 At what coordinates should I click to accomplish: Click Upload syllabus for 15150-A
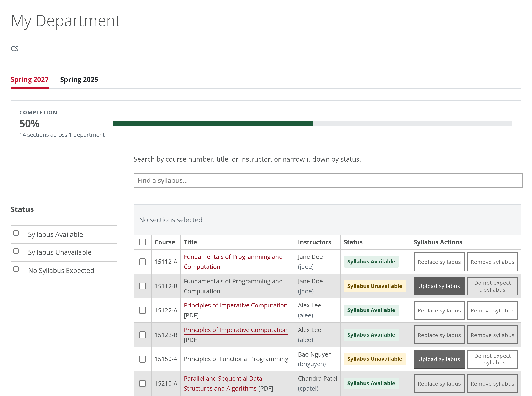tap(439, 359)
